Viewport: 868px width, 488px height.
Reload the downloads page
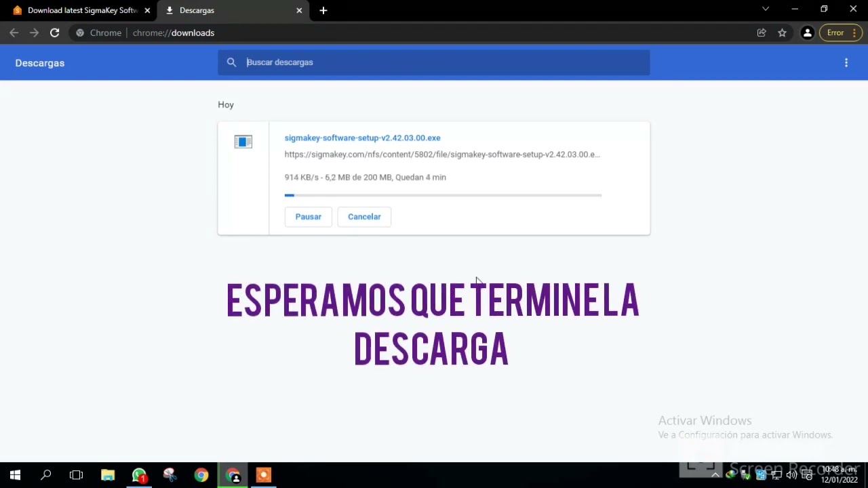[55, 33]
